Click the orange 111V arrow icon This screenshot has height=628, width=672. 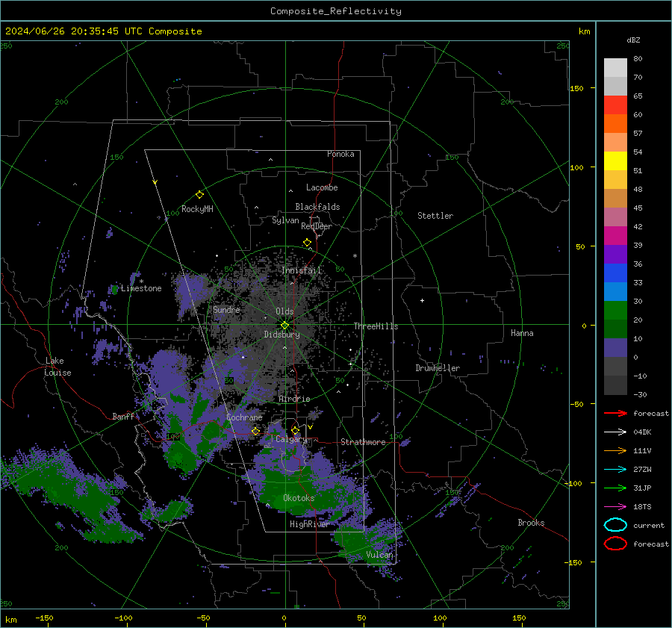pyautogui.click(x=615, y=450)
